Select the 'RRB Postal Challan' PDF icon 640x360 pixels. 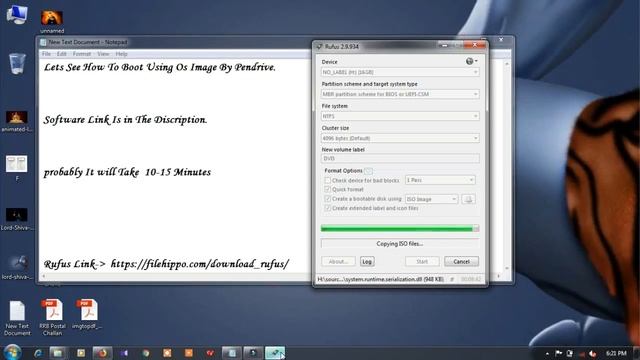coord(52,318)
